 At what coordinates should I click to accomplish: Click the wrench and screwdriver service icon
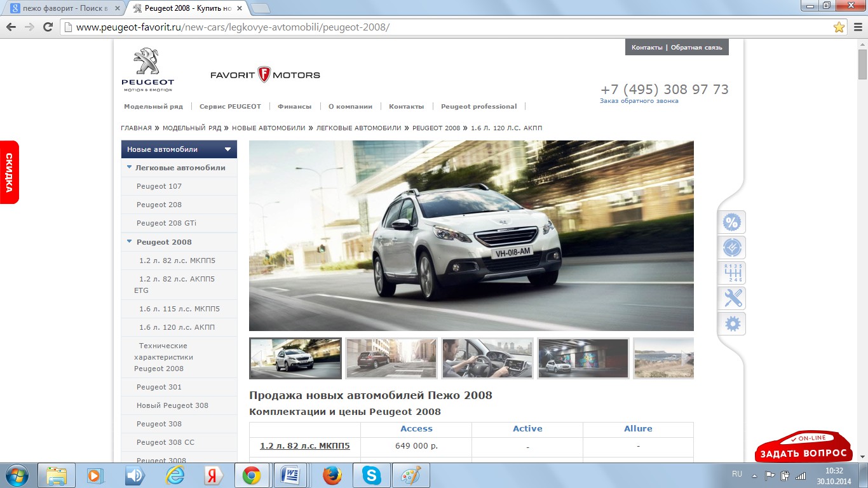coord(733,298)
